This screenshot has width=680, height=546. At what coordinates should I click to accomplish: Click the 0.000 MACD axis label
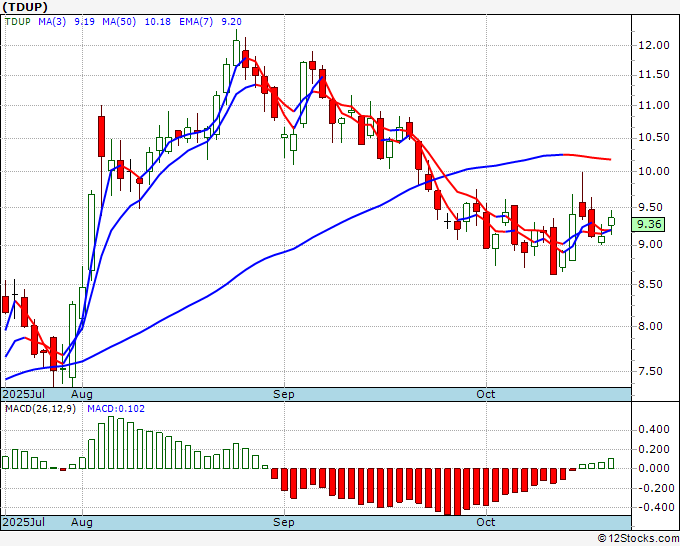tap(654, 468)
